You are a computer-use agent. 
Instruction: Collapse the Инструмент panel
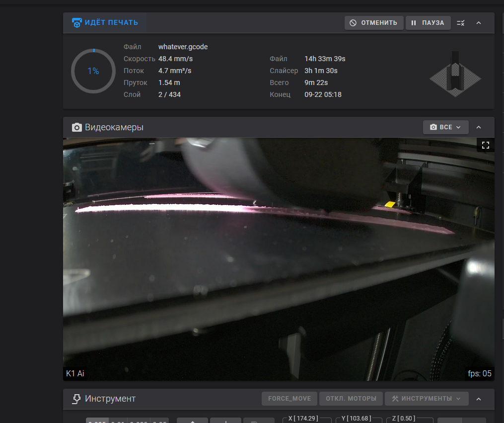coord(479,399)
